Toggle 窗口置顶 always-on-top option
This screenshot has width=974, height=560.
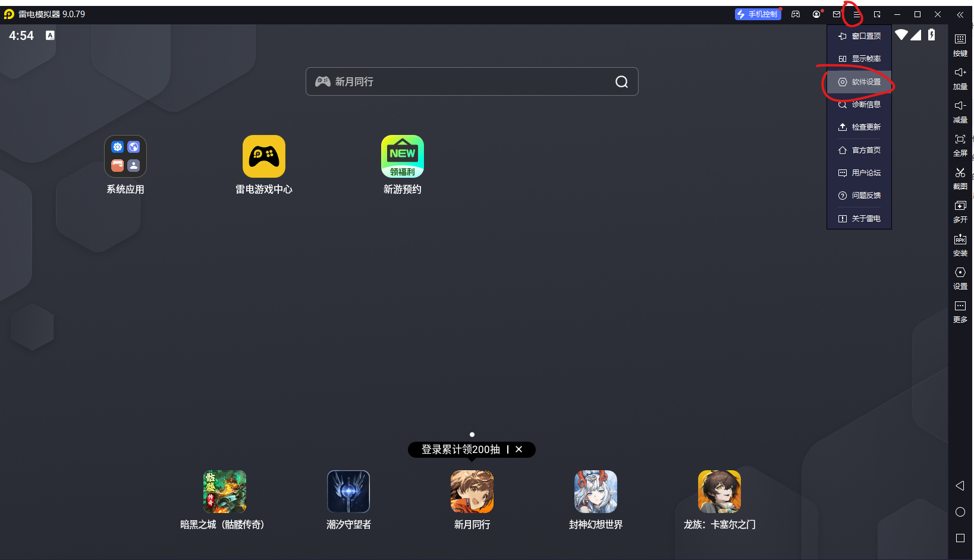point(859,36)
